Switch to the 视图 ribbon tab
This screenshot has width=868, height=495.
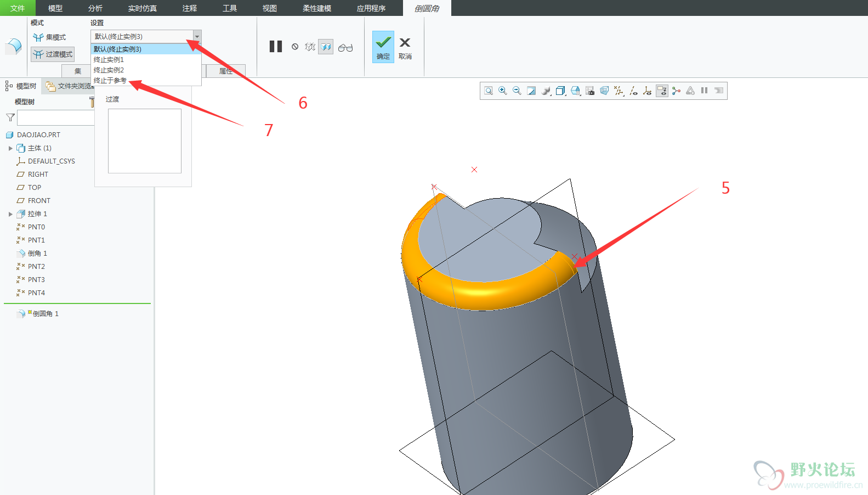pos(270,8)
